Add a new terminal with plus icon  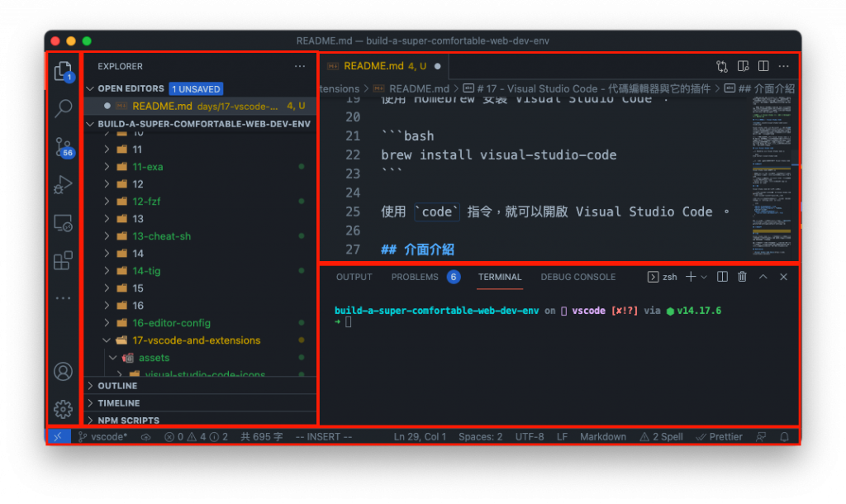click(691, 277)
